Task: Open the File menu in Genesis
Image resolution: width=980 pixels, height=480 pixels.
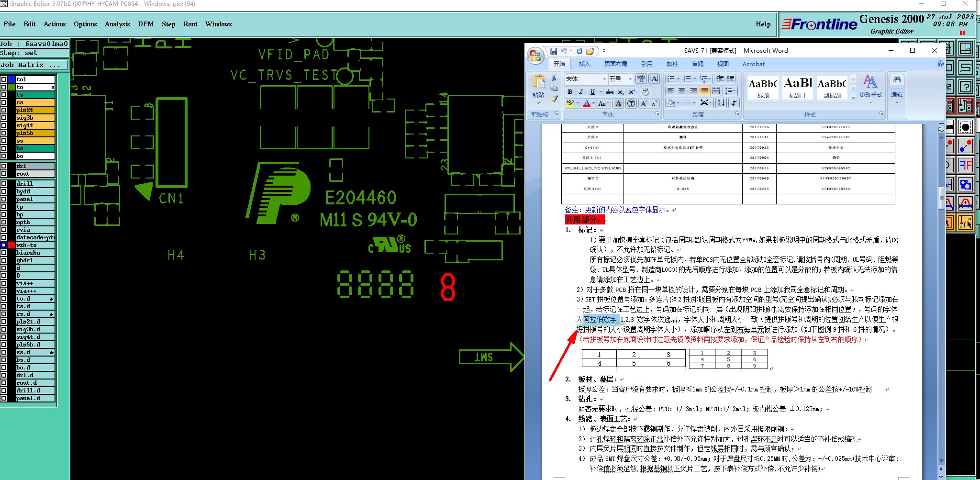Action: point(9,24)
